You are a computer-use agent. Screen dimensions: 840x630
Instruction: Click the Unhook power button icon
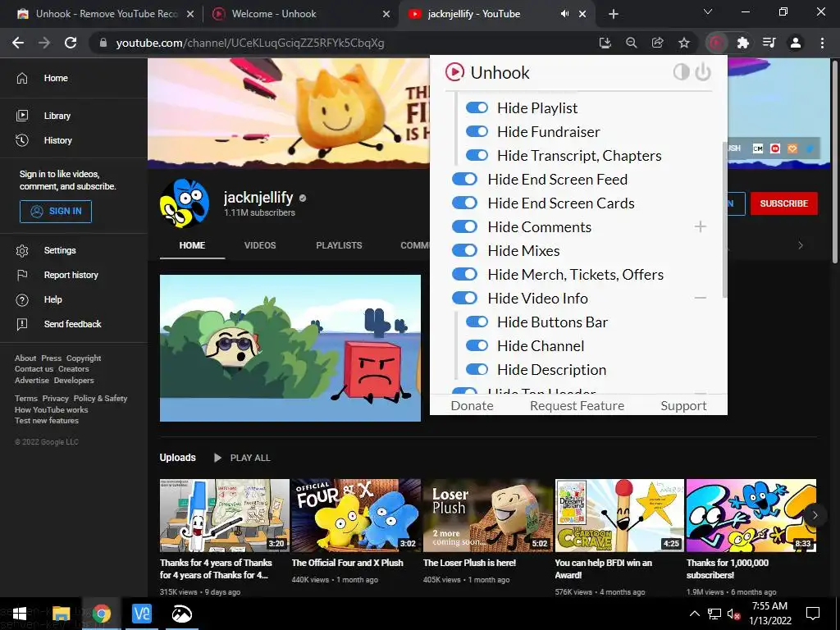703,72
